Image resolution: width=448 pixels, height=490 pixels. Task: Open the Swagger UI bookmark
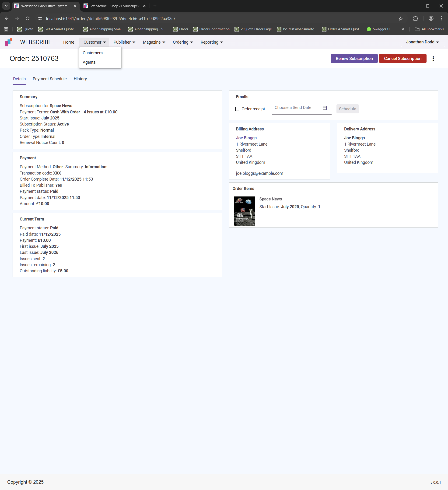click(378, 29)
